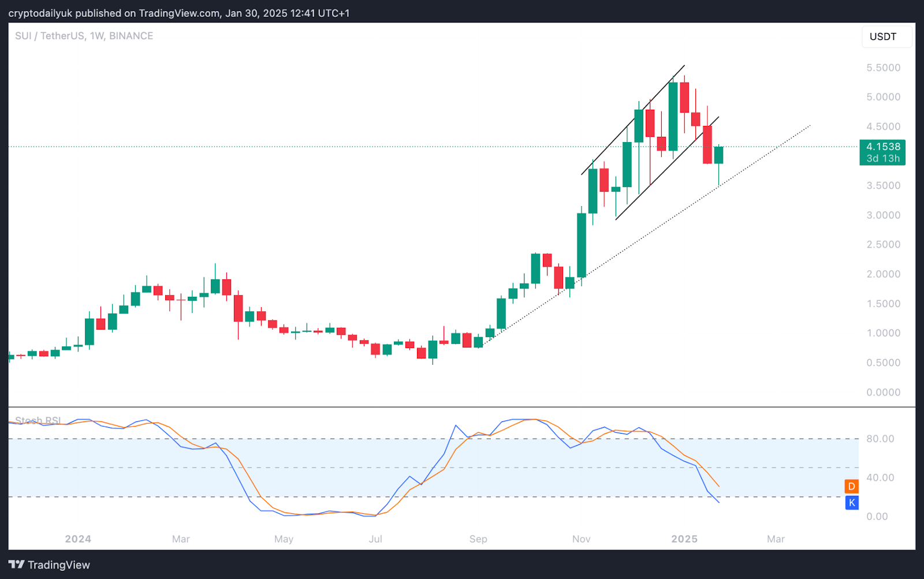Click the May time axis label

pos(284,539)
